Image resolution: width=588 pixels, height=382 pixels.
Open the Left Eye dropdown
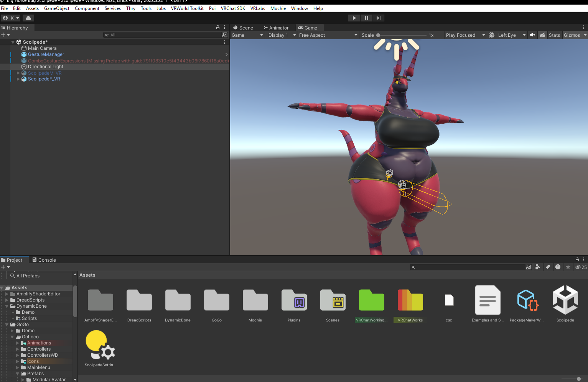(512, 35)
